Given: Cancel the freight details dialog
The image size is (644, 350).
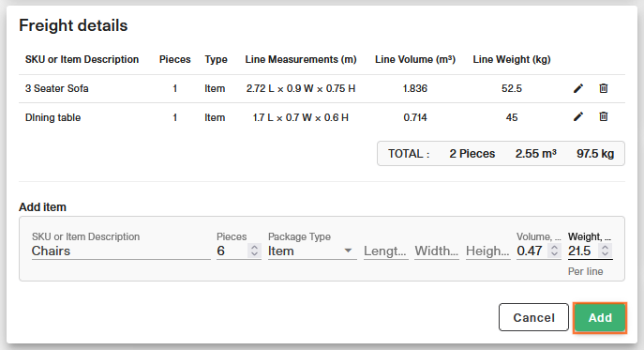Looking at the screenshot, I should point(533,317).
